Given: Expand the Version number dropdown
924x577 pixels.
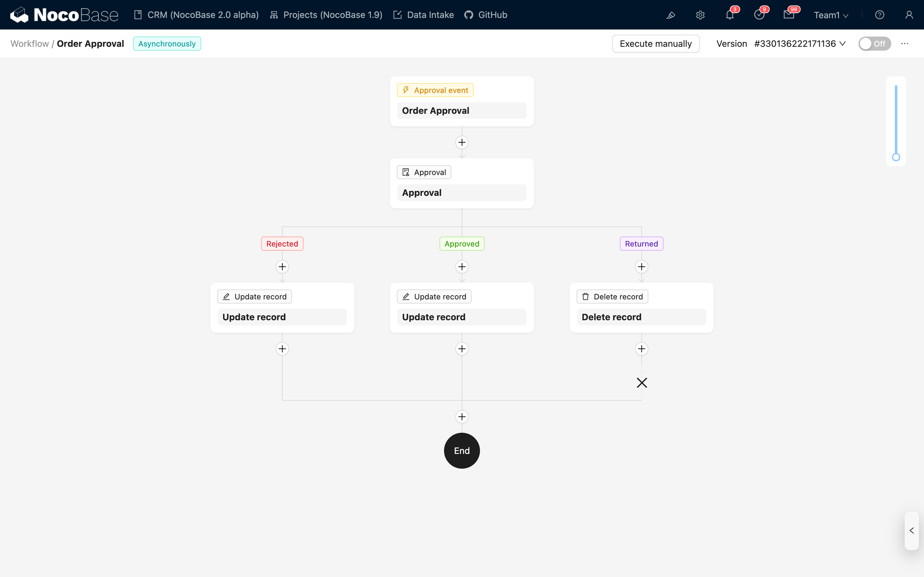Looking at the screenshot, I should click(800, 44).
